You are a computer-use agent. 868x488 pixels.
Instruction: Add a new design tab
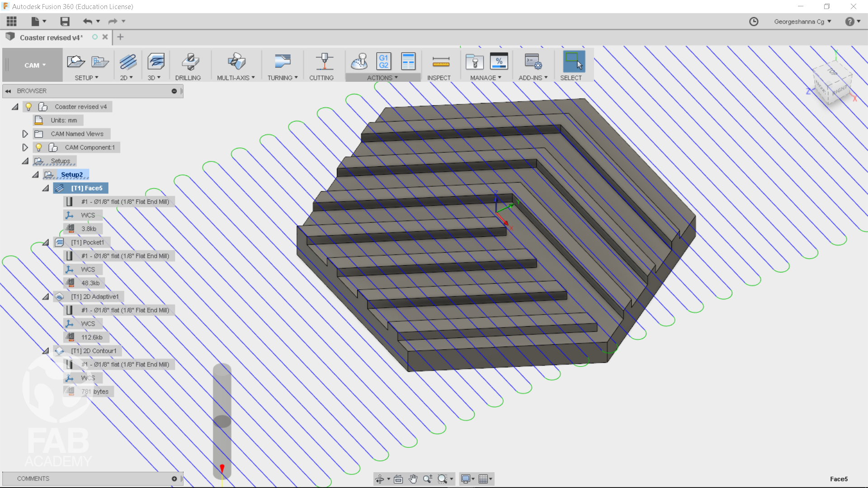[120, 37]
